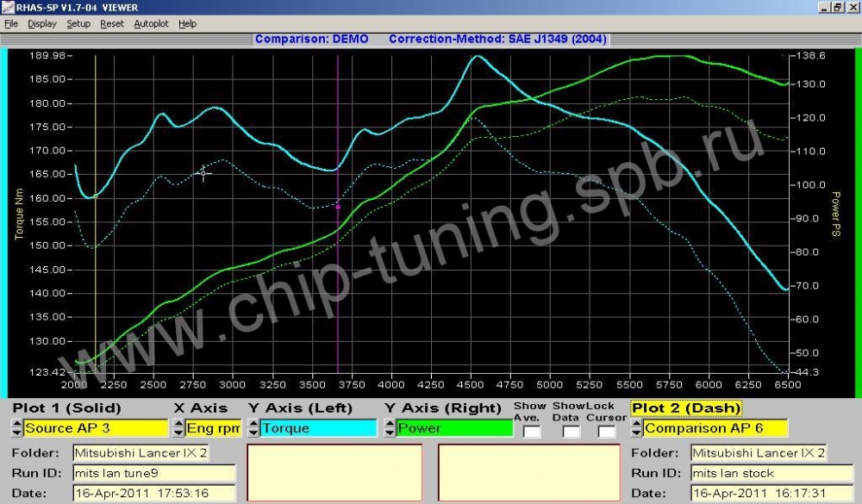Tick the Show Data checkbox
862x504 pixels.
571,431
